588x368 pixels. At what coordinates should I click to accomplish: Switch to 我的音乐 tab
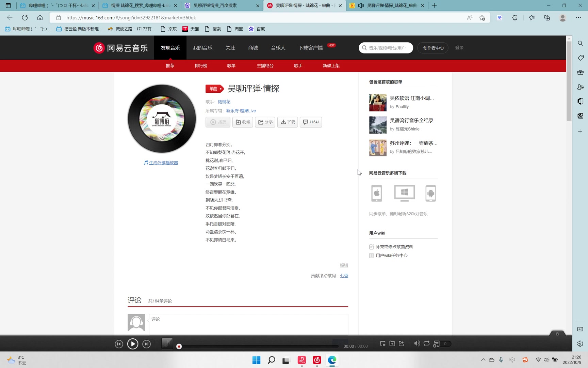[x=203, y=48]
